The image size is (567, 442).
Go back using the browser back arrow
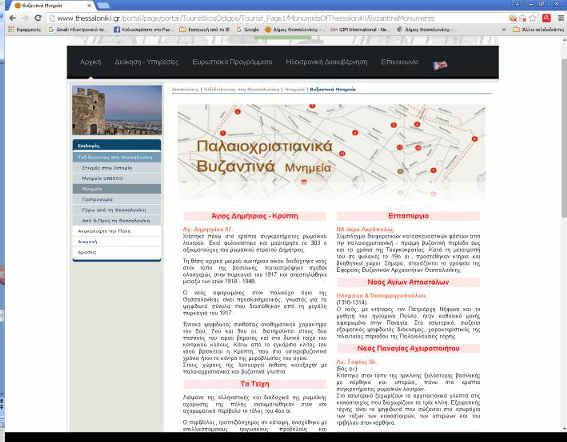(12, 18)
